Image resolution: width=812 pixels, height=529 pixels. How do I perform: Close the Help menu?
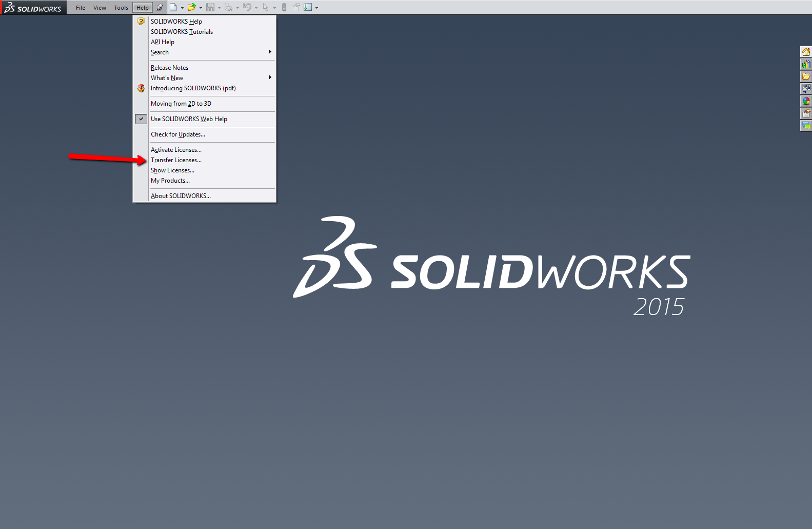point(143,8)
